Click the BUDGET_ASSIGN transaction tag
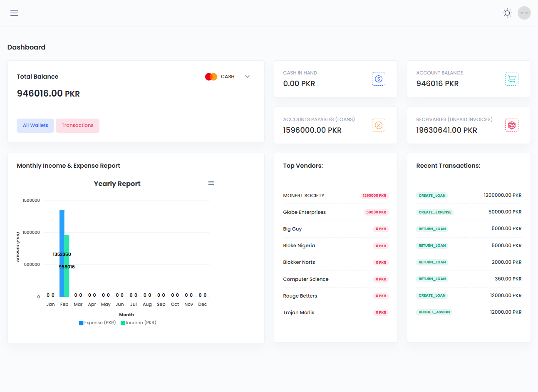 coord(434,312)
